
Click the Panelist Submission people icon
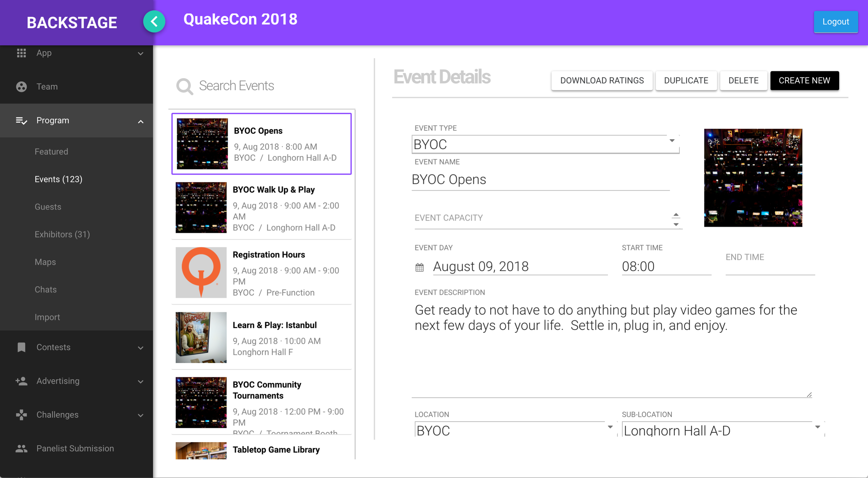tap(22, 448)
